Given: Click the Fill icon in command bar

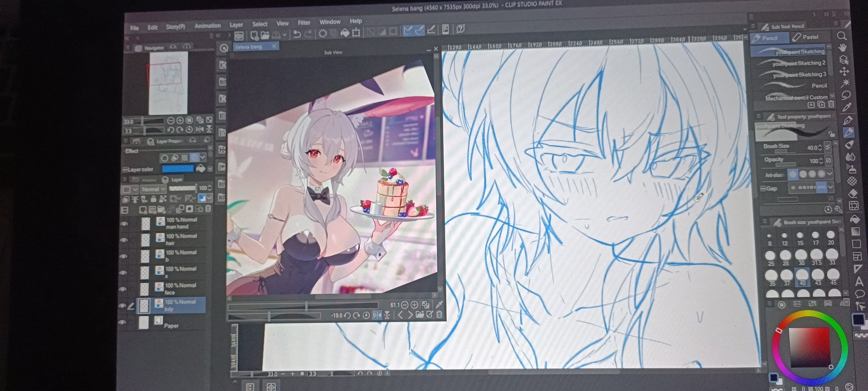Looking at the screenshot, I should click(x=345, y=33).
